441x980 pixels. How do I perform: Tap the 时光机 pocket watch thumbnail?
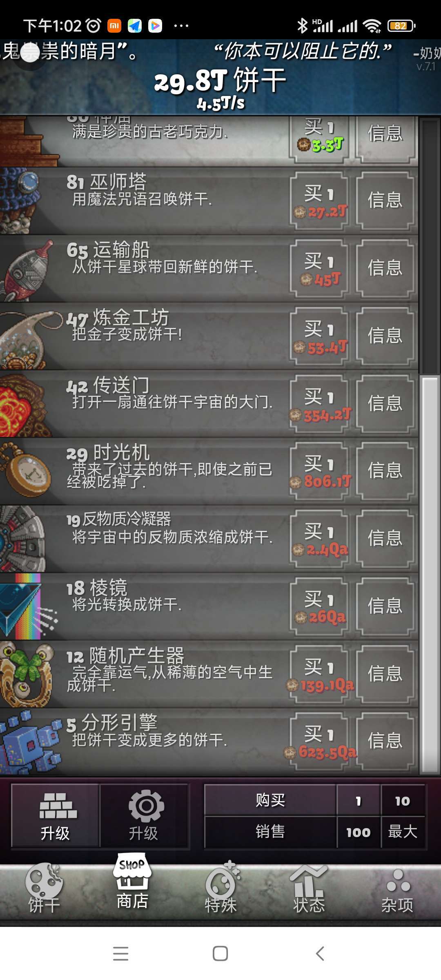tap(25, 471)
